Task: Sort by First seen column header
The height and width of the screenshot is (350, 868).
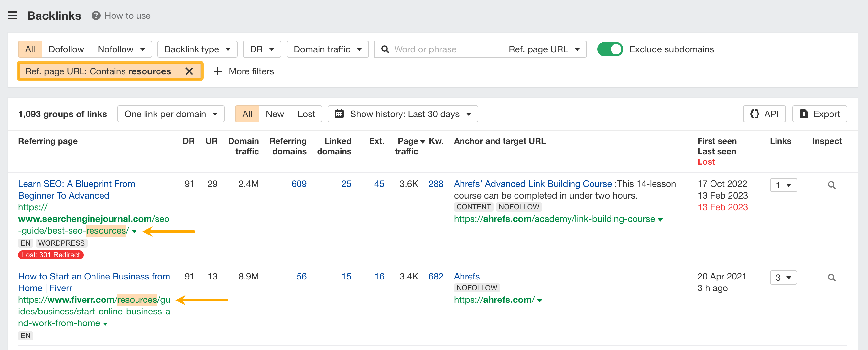Action: 717,141
